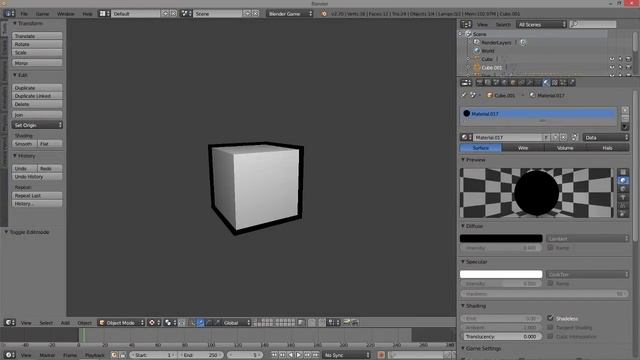Open the File menu
This screenshot has width=640, height=360.
24,13
